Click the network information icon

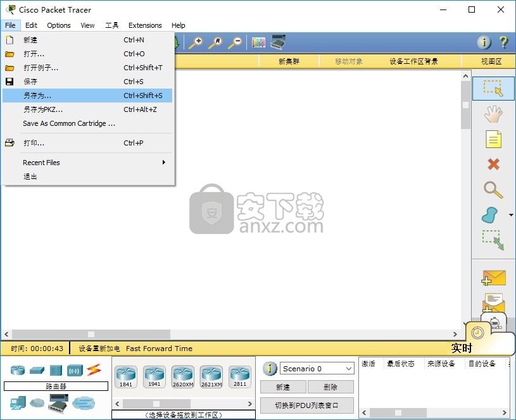[x=484, y=42]
